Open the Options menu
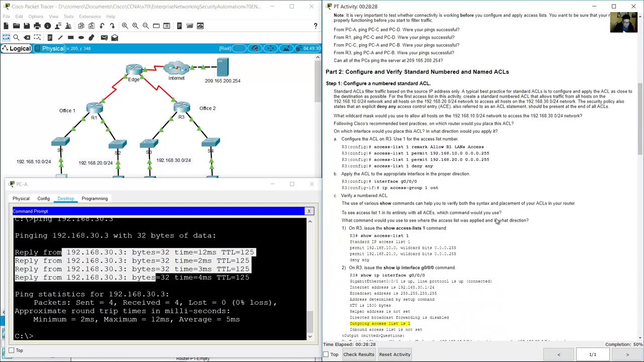Image resolution: width=644 pixels, height=362 pixels. click(x=36, y=17)
